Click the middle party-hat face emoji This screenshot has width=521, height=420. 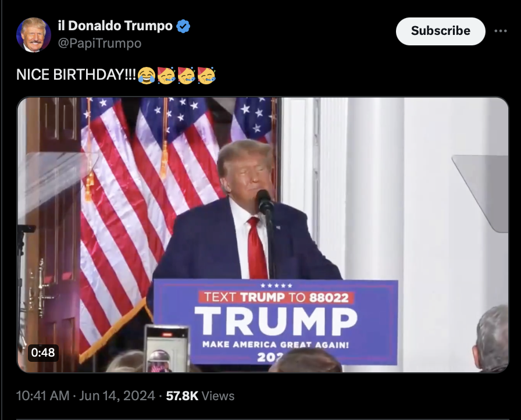tap(187, 76)
